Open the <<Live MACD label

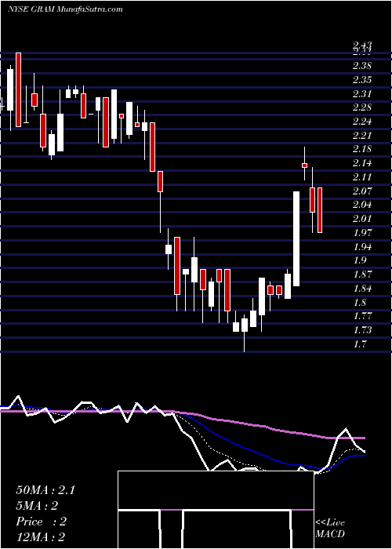(x=330, y=529)
